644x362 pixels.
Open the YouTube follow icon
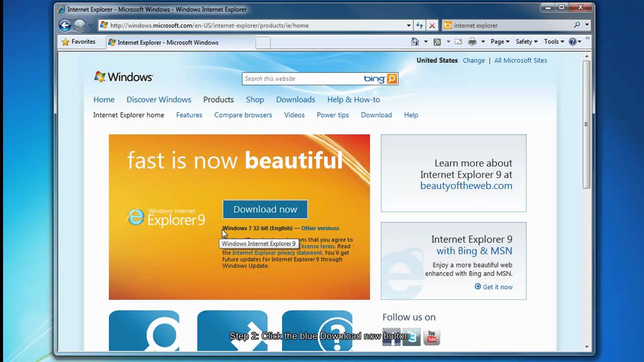pyautogui.click(x=432, y=337)
